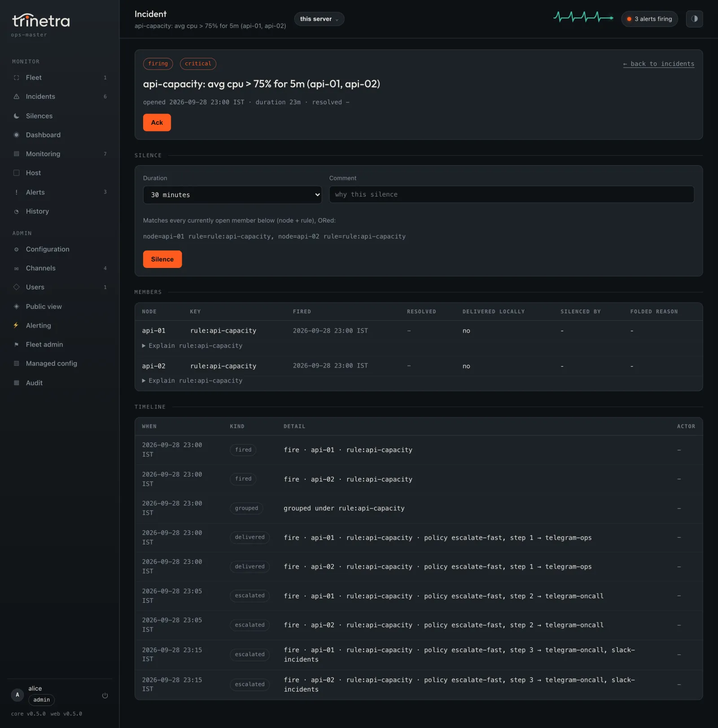Open Alerts in the sidebar
The width and height of the screenshot is (718, 728).
click(x=60, y=192)
